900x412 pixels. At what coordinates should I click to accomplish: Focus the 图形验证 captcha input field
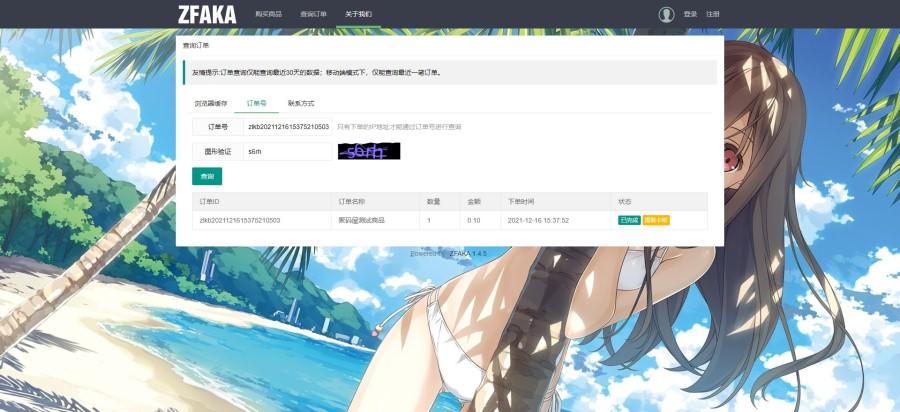coord(288,151)
